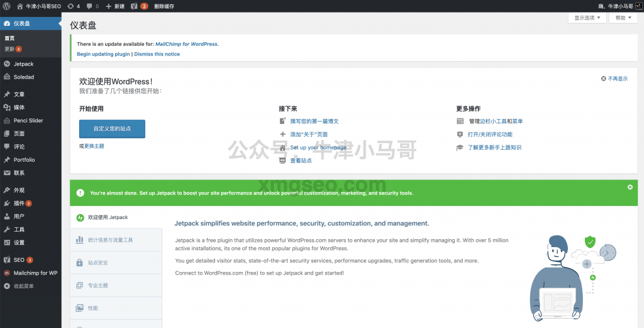Click 删除缓存 in the admin bar

(x=164, y=6)
